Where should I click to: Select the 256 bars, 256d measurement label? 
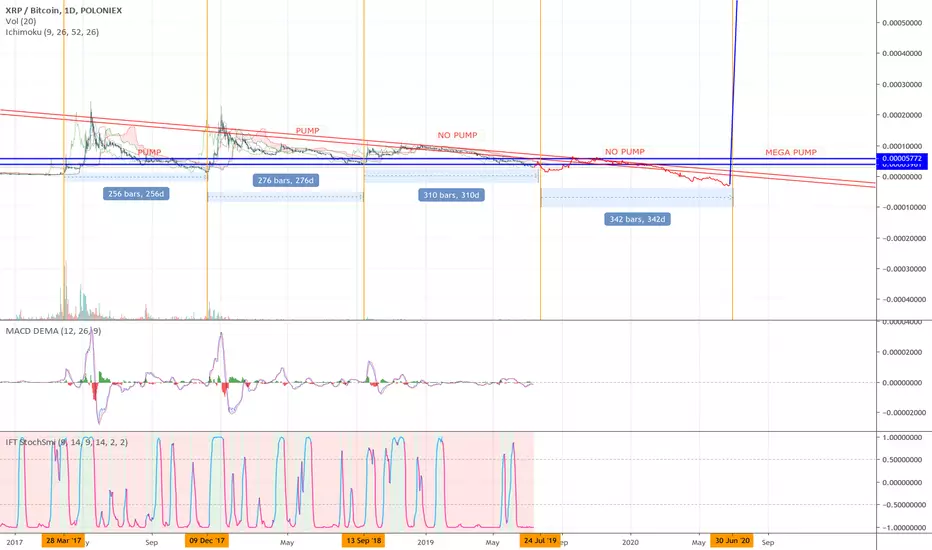coord(136,194)
